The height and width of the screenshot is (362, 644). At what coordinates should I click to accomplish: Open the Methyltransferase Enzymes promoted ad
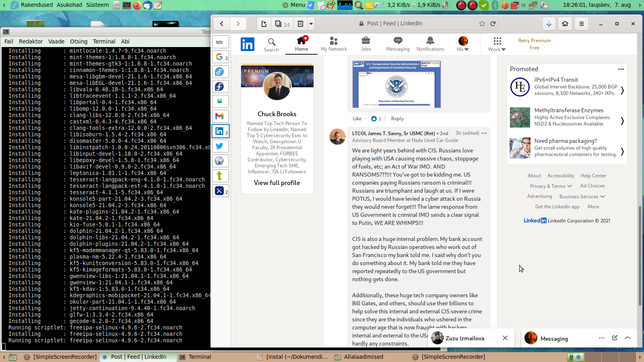tap(567, 117)
